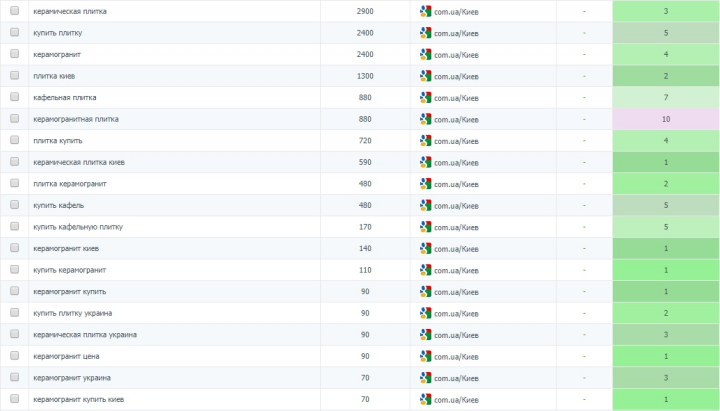
Task: Toggle the купить кафельную плитку checkbox
Action: pyautogui.click(x=15, y=226)
